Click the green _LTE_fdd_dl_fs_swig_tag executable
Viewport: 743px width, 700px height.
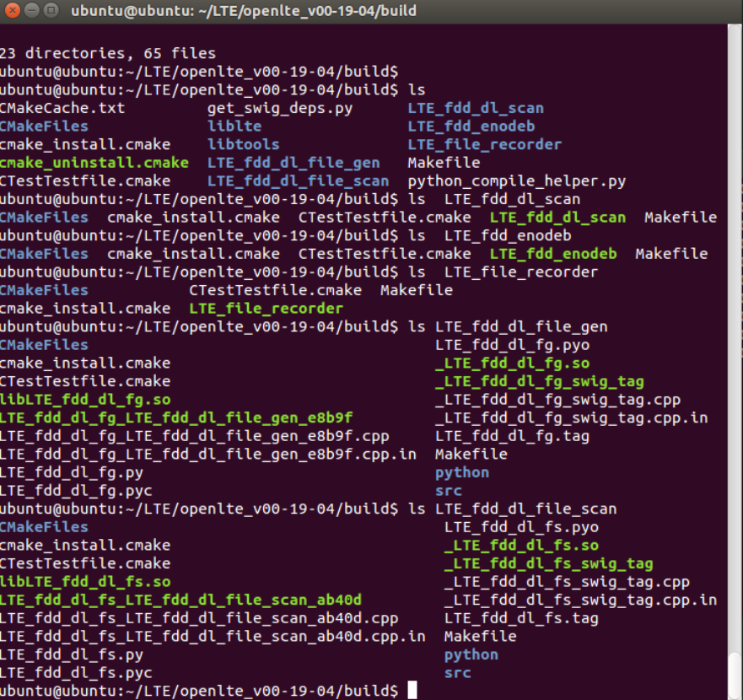click(x=548, y=563)
